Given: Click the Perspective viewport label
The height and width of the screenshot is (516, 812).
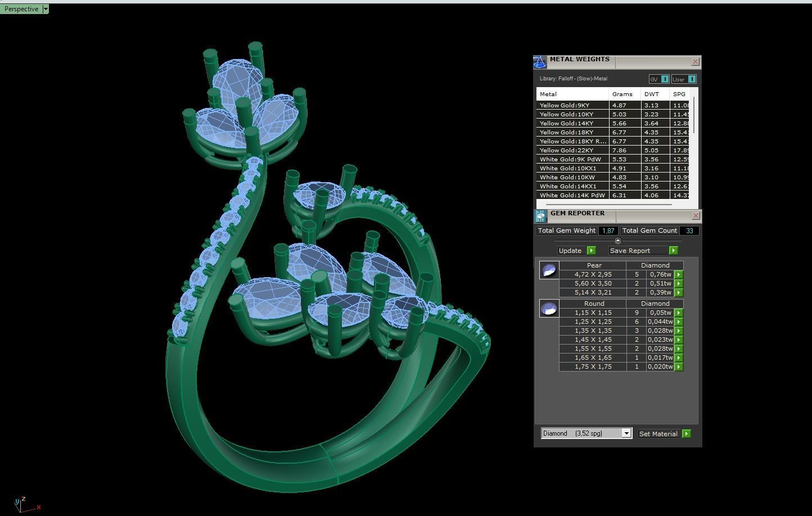Looking at the screenshot, I should point(21,9).
